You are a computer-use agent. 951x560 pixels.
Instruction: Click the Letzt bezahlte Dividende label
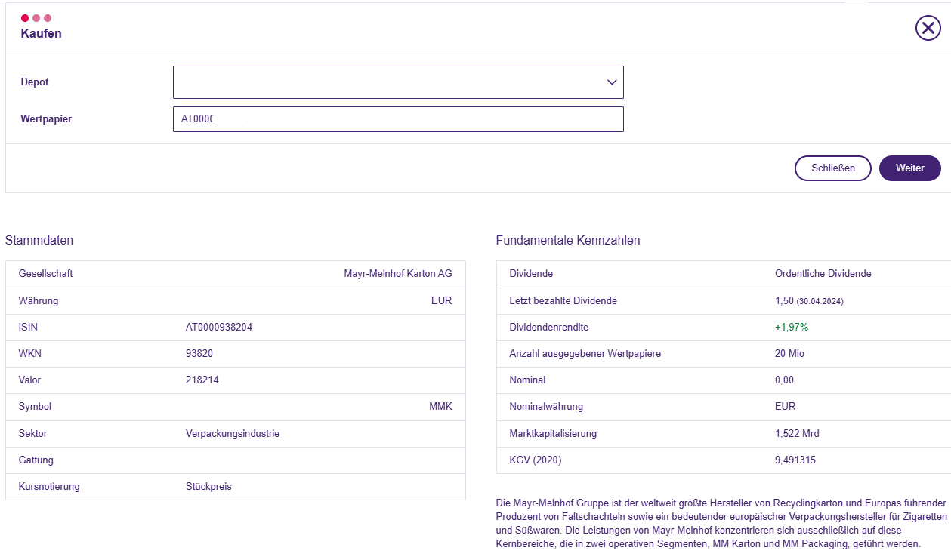(563, 301)
